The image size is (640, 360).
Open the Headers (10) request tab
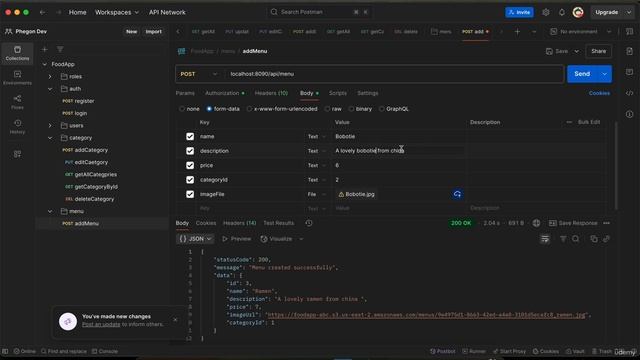pos(271,93)
